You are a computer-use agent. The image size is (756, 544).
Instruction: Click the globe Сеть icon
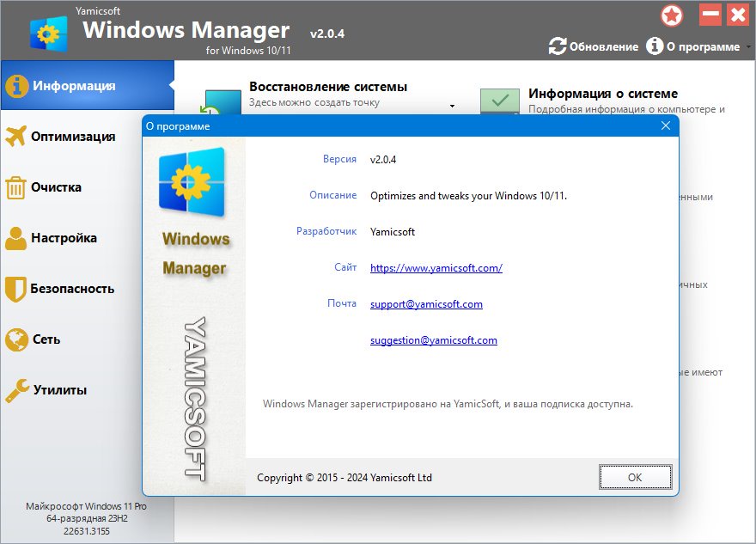click(16, 339)
